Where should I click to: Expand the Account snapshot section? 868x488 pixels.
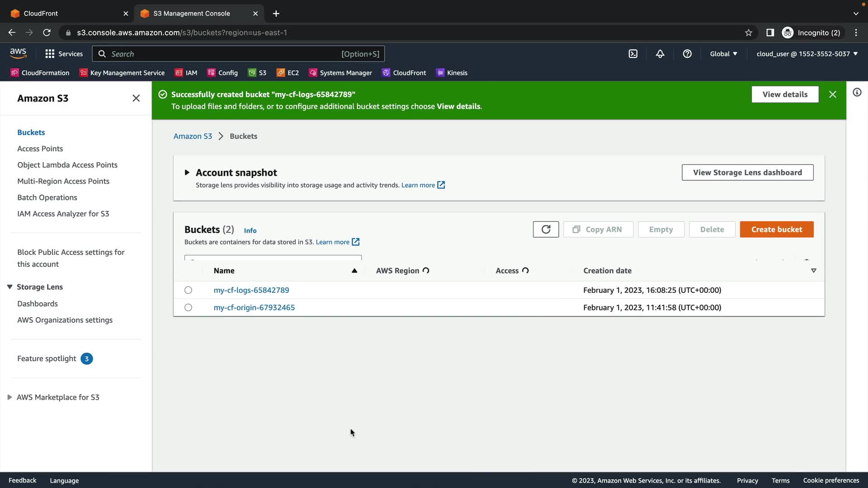click(187, 173)
